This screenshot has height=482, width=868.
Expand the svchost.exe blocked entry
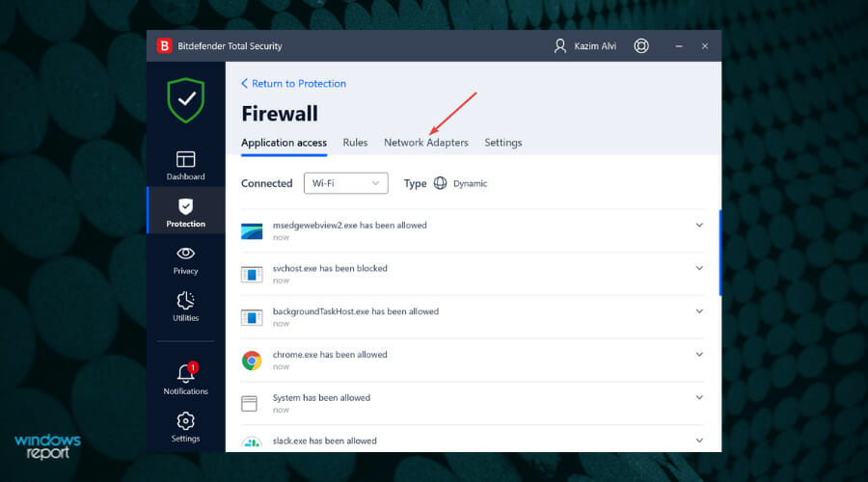699,268
